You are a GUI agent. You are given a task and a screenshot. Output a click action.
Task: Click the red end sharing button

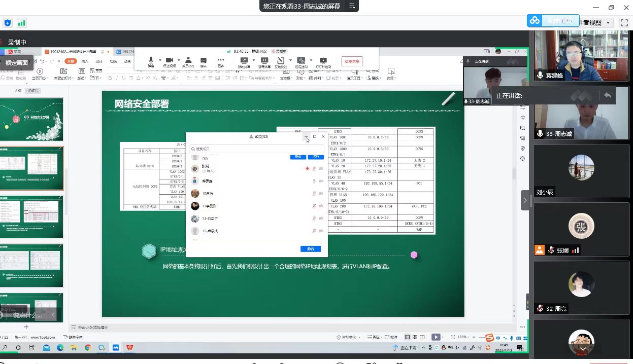click(352, 61)
